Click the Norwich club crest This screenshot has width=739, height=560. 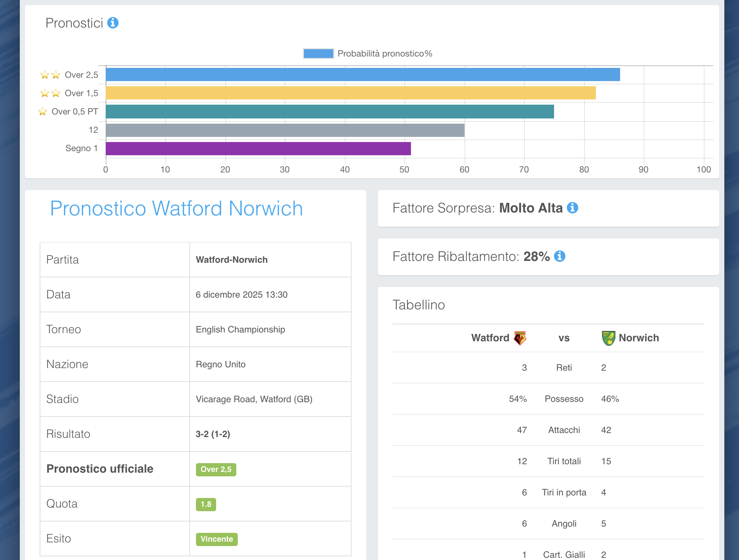[x=608, y=338]
